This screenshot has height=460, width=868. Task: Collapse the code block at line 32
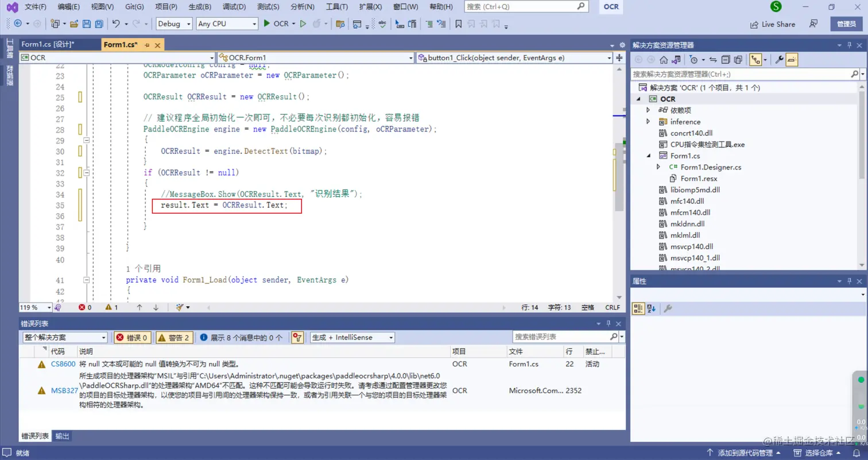tap(87, 172)
